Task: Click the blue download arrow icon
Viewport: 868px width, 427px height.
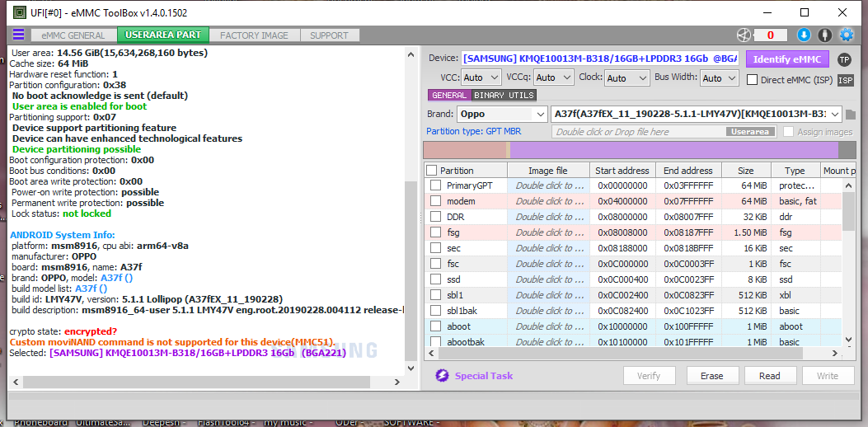Action: [x=804, y=35]
